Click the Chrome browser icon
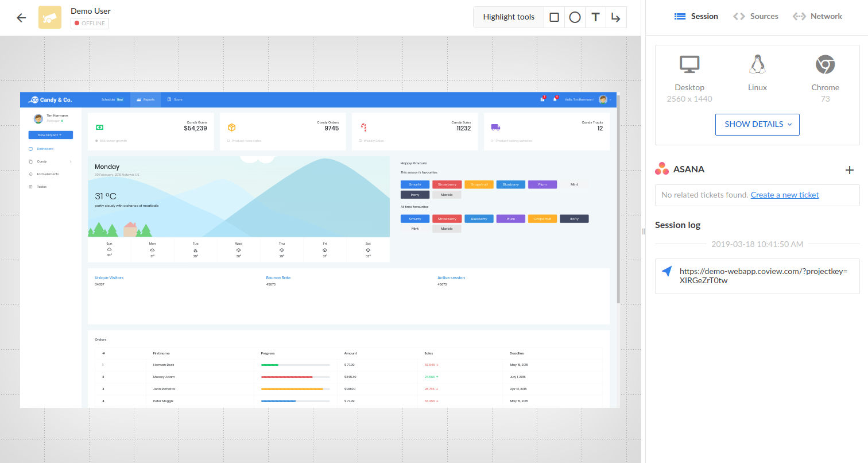Image resolution: width=868 pixels, height=463 pixels. (825, 64)
